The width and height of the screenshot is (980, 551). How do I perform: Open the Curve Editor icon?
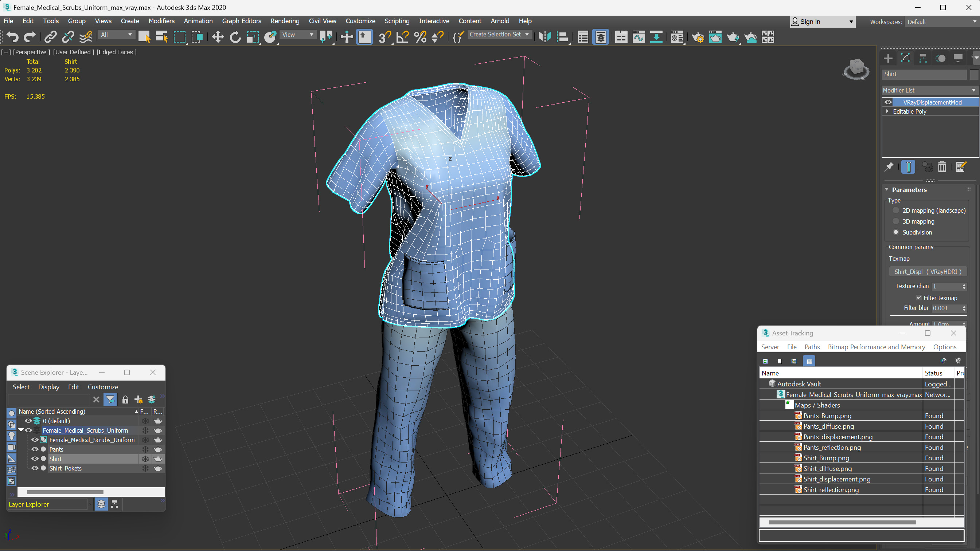639,37
